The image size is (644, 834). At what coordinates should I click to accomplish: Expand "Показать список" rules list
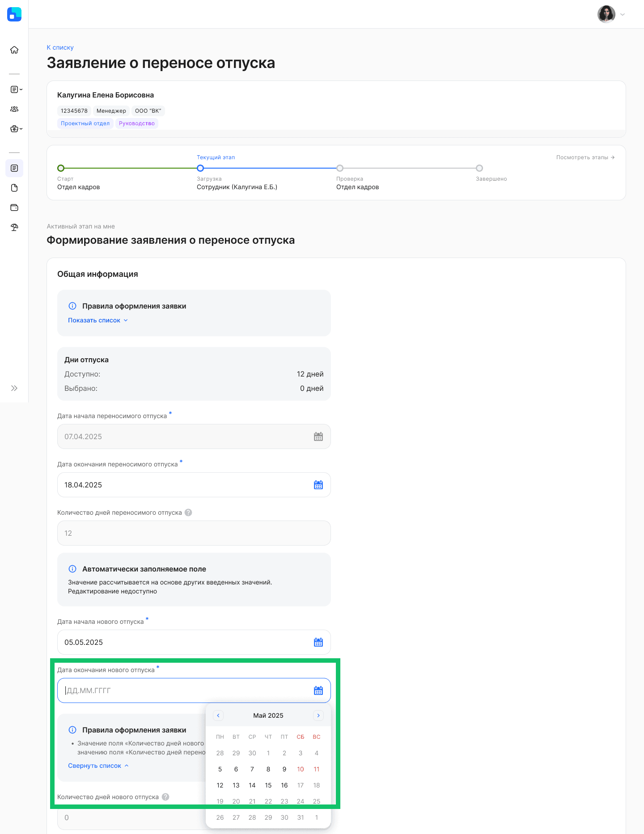[x=97, y=320]
